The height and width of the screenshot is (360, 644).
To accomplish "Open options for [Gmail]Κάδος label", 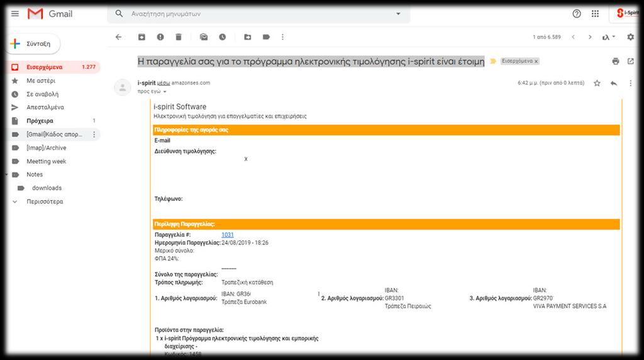I will 94,135.
